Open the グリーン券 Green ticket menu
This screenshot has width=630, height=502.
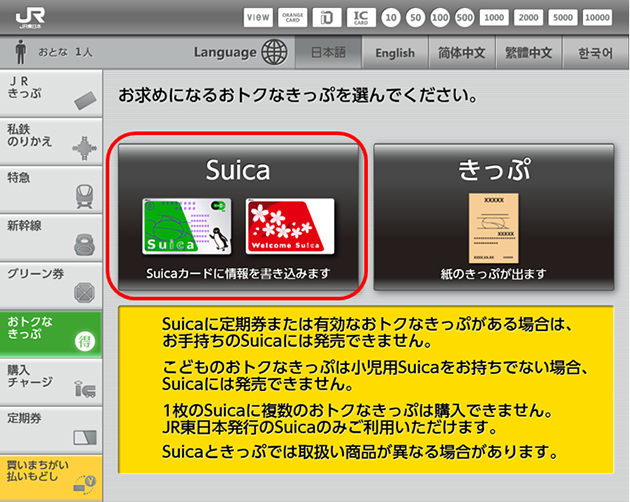tap(51, 286)
